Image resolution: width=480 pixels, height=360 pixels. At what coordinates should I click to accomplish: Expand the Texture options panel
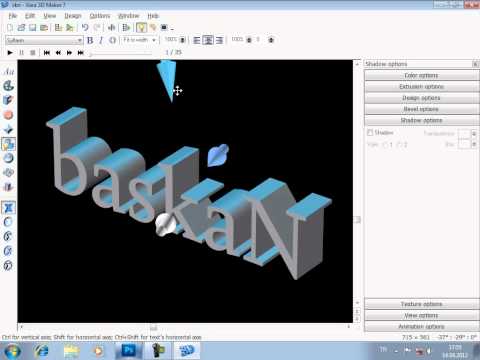pyautogui.click(x=421, y=304)
